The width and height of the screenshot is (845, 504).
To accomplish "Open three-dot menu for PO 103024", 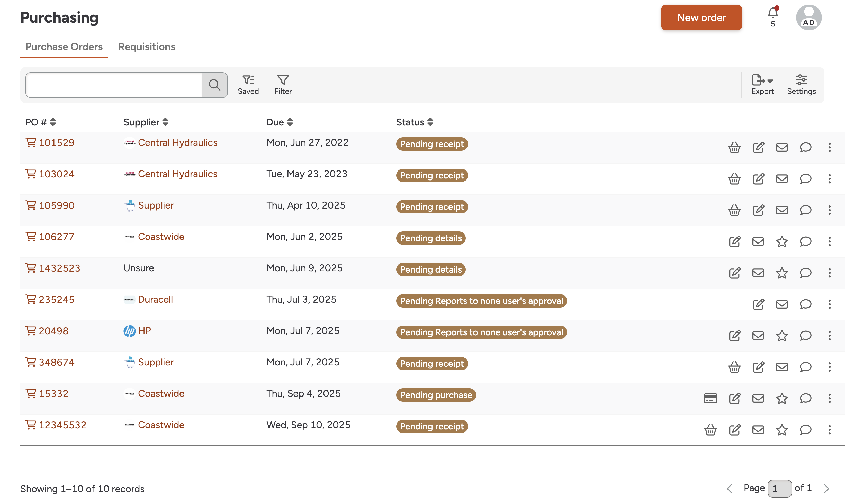I will (x=829, y=179).
